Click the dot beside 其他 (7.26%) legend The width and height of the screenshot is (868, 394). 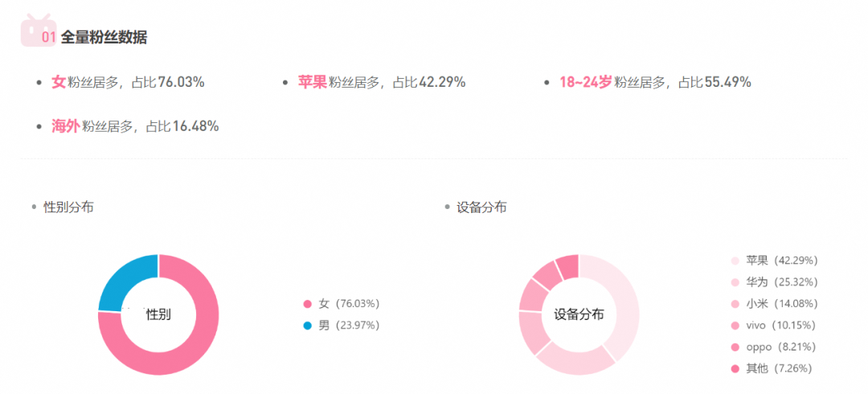point(735,369)
